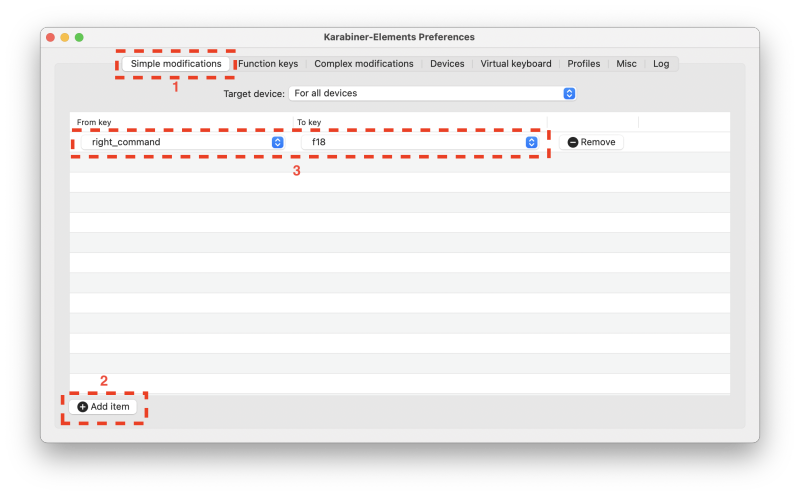Switch to the Misc tab

[626, 64]
